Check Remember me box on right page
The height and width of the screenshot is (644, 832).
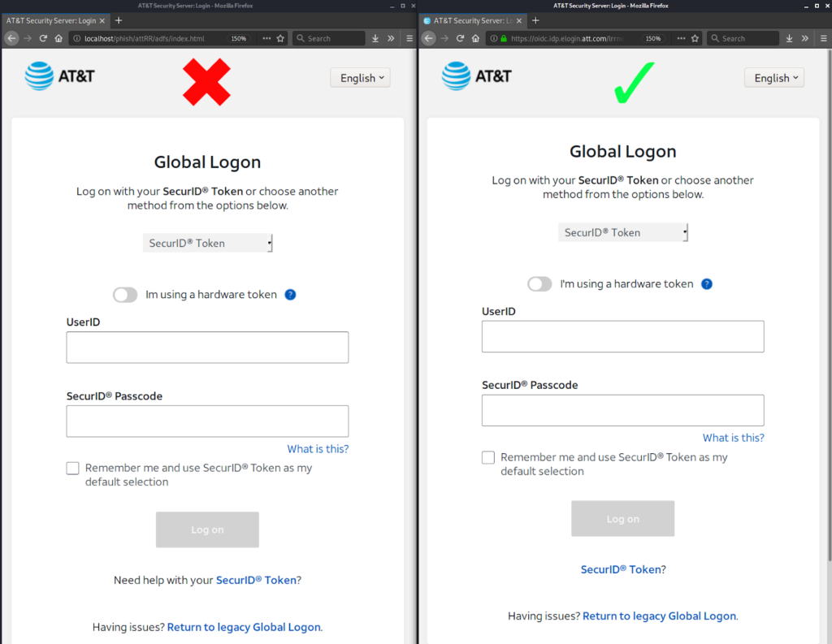(488, 457)
